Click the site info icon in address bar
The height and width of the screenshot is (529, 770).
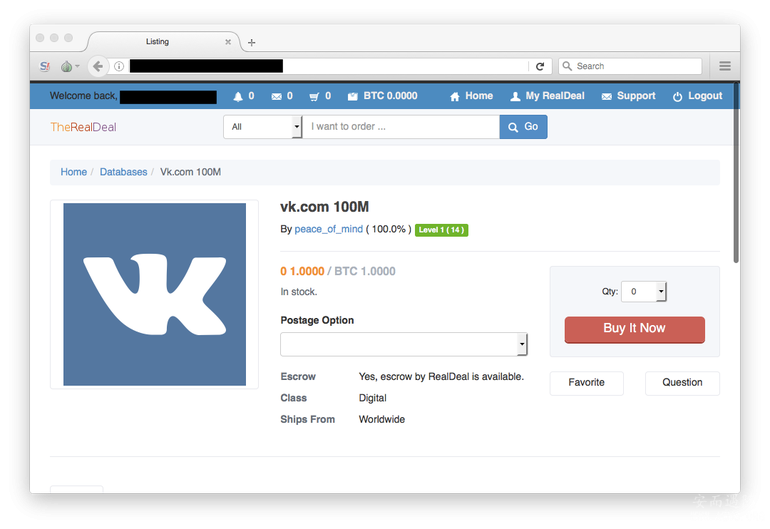click(x=119, y=66)
